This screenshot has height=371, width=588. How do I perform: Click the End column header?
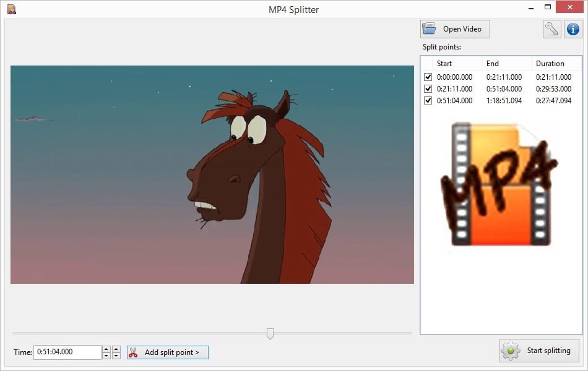(x=507, y=63)
